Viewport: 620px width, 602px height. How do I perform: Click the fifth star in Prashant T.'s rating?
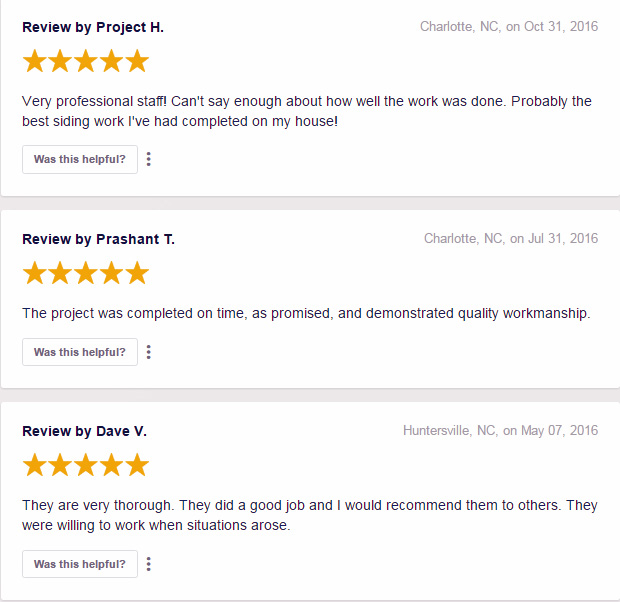coord(137,273)
